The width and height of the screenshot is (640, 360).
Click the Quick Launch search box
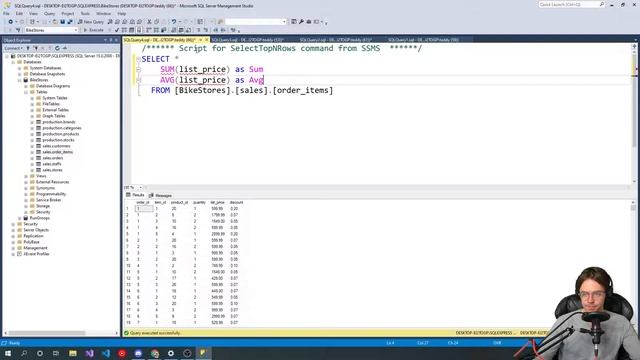pos(571,4)
